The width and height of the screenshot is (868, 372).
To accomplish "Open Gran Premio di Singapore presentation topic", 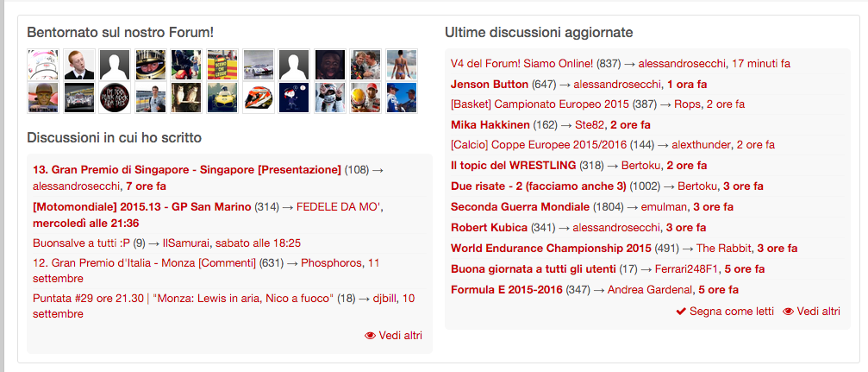I will 186,170.
